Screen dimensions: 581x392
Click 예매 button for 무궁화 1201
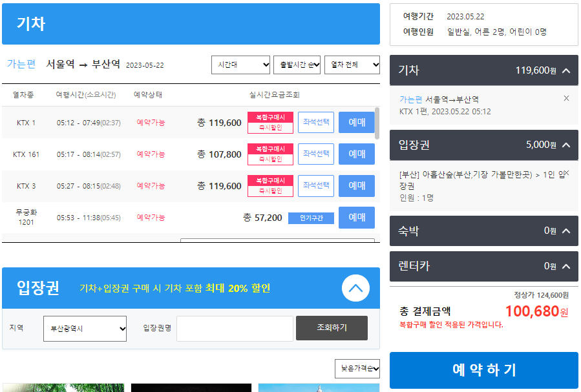(x=357, y=217)
